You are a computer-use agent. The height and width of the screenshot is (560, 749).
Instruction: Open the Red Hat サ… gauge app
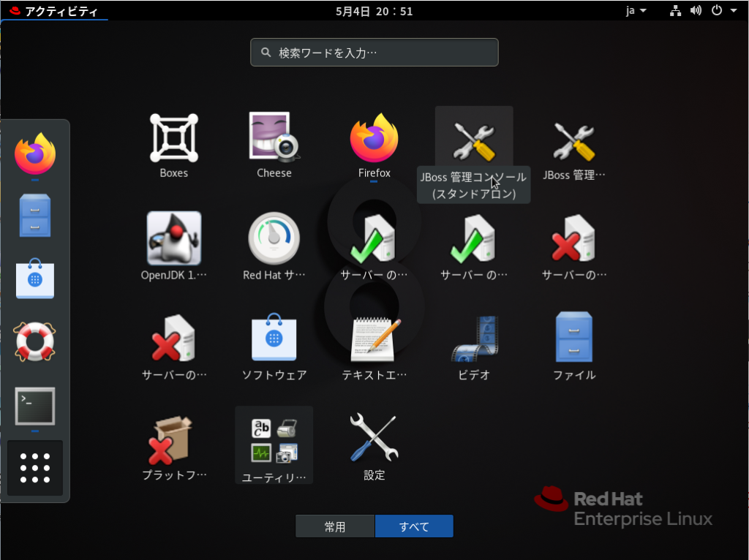pos(274,246)
